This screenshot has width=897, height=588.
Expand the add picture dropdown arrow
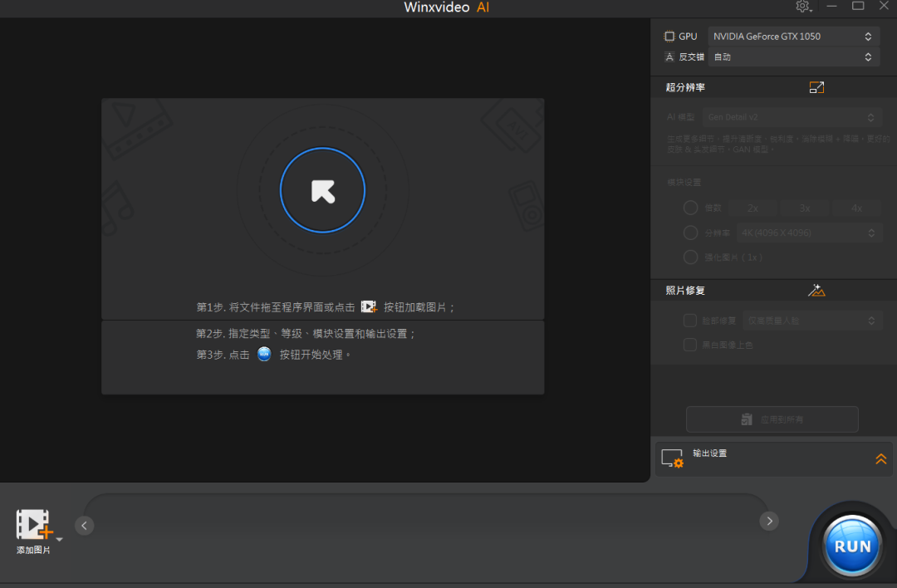pyautogui.click(x=59, y=539)
